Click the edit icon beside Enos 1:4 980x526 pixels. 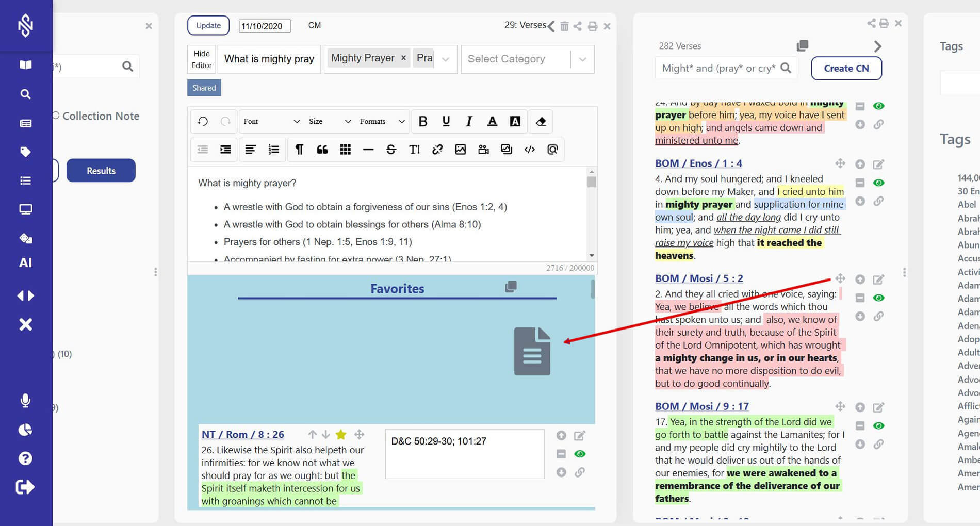click(x=878, y=165)
